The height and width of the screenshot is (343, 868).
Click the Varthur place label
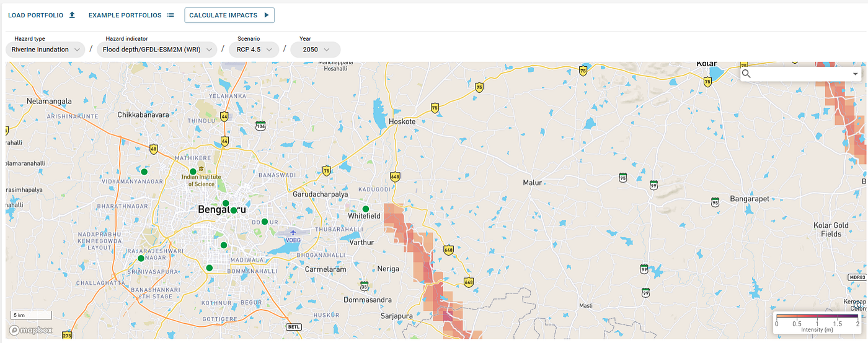click(362, 243)
